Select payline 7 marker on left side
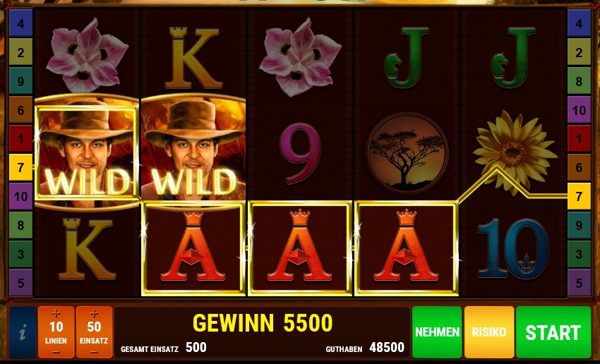 point(20,167)
